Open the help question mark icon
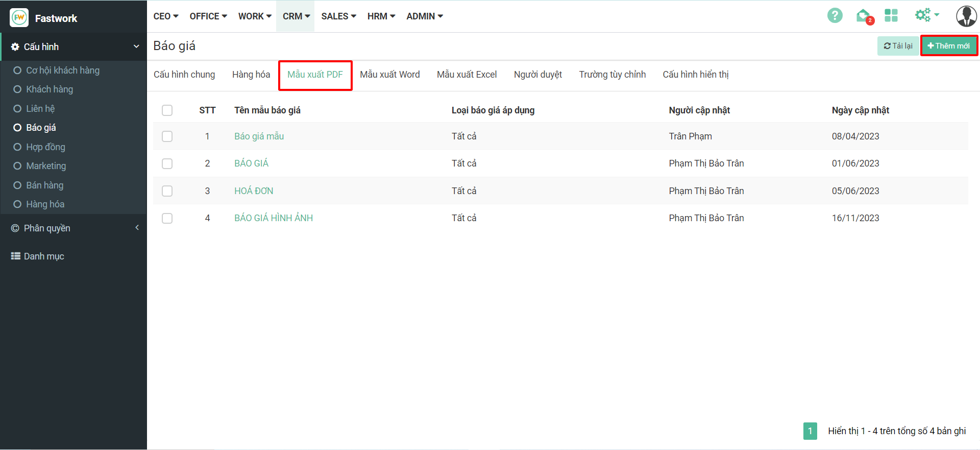The image size is (980, 450). pyautogui.click(x=835, y=16)
